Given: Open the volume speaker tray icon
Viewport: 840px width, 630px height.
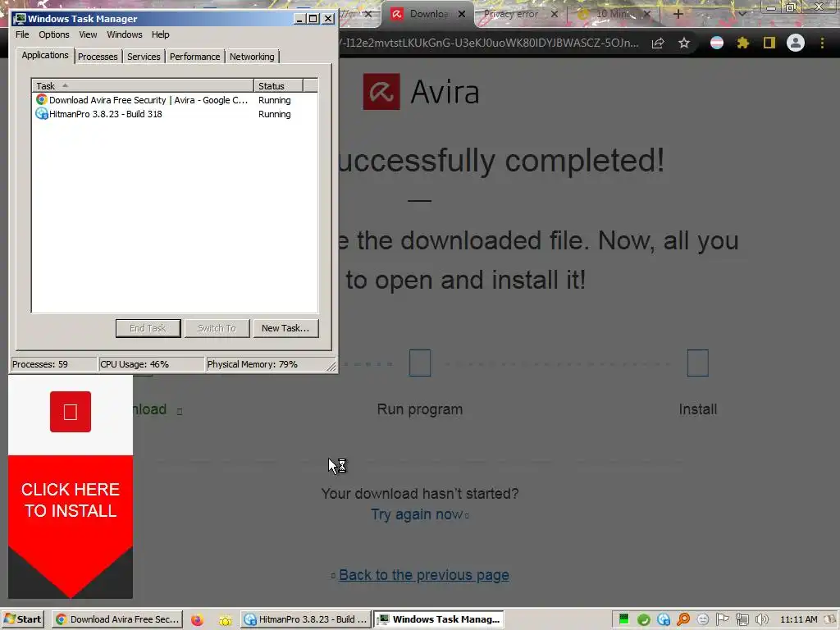Looking at the screenshot, I should coord(762,620).
